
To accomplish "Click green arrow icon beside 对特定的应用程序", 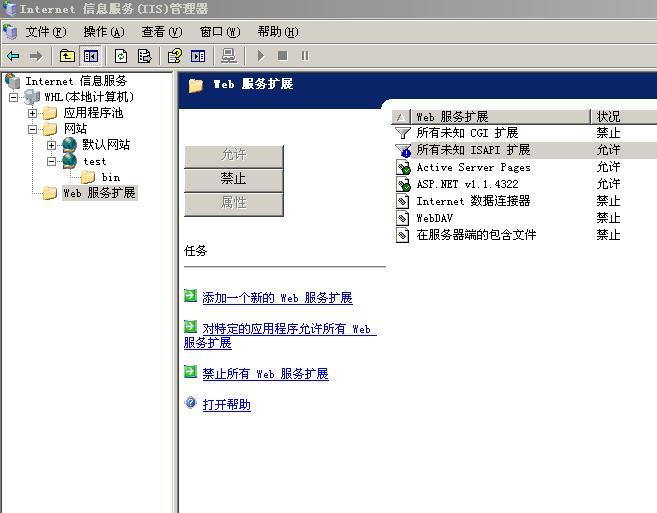I will coord(190,327).
